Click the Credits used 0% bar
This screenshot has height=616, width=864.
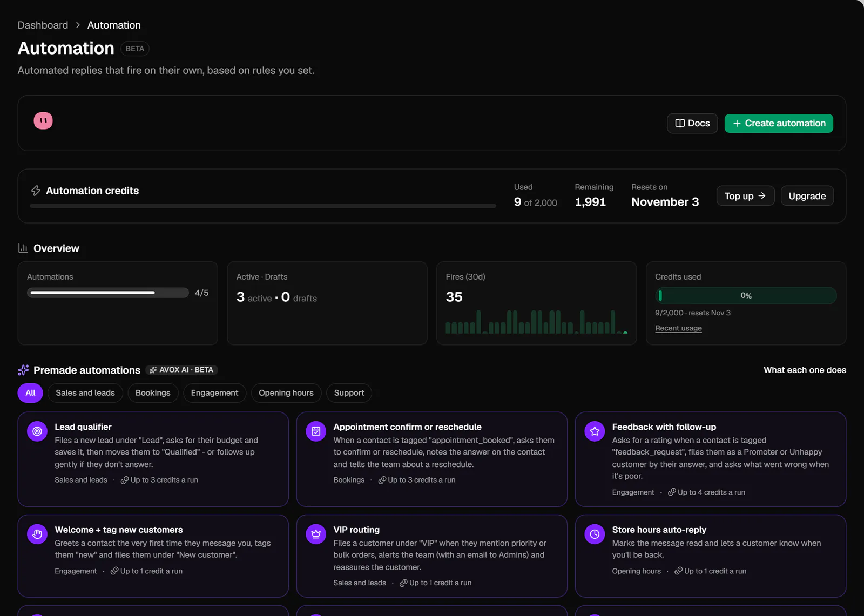click(746, 296)
